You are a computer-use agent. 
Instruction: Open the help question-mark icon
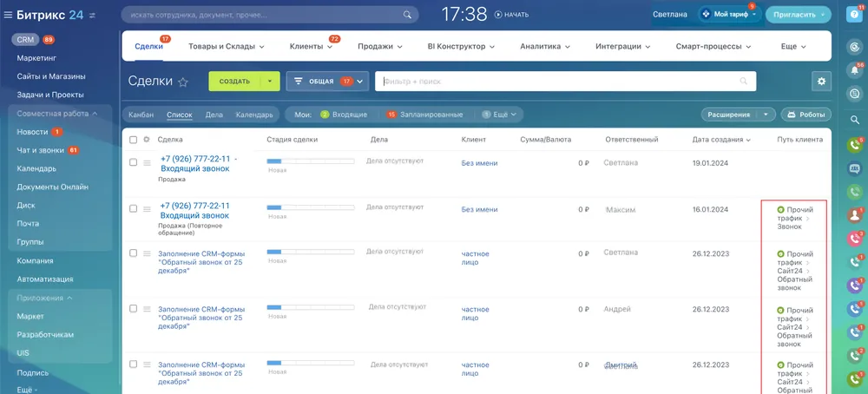click(x=853, y=15)
